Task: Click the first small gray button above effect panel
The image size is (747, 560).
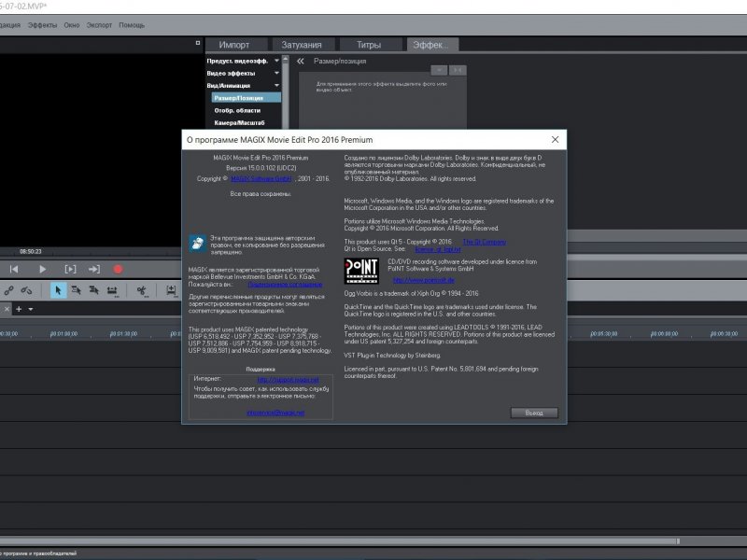Action: click(x=439, y=71)
